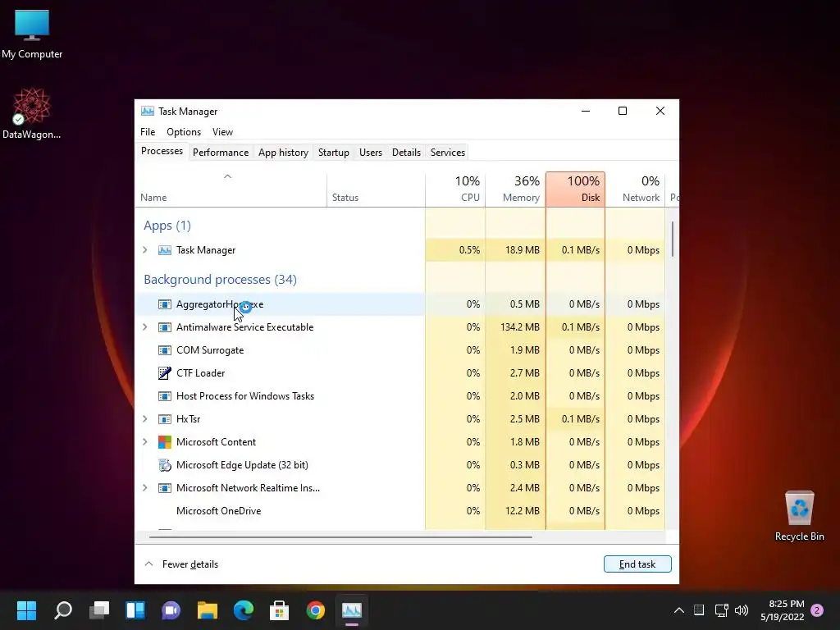Launch Google Chrome from the taskbar

tap(316, 610)
